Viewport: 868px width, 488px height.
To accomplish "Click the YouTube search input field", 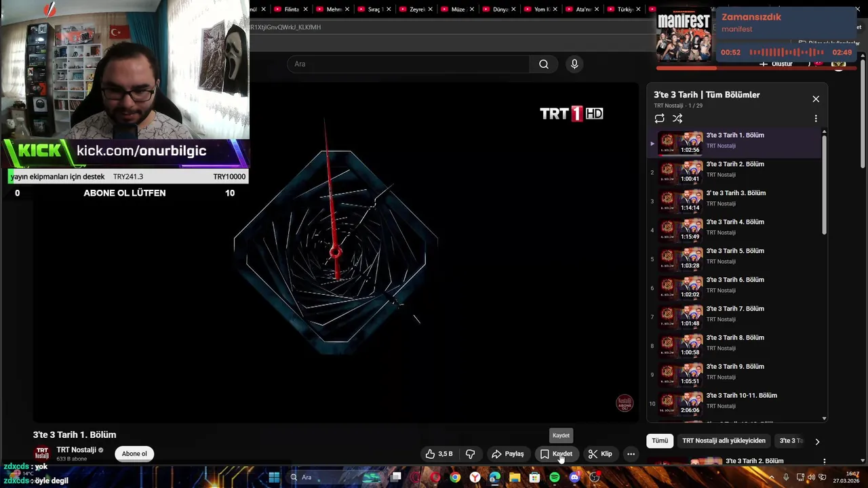I will click(408, 64).
